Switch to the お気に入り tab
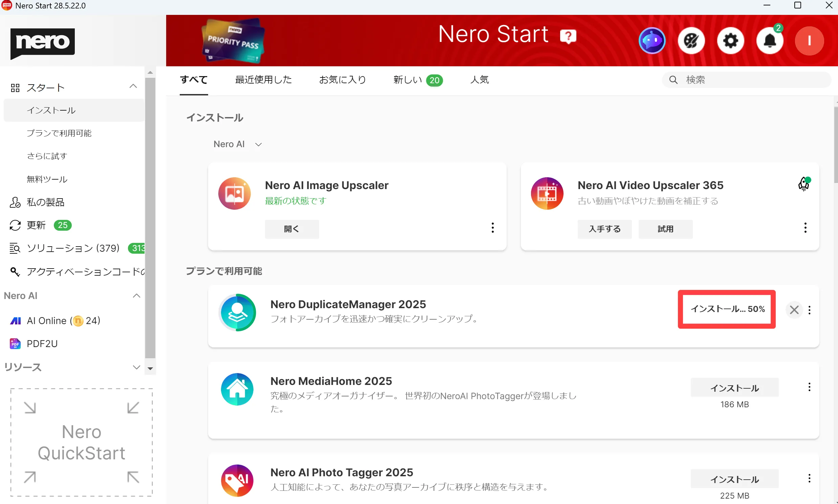838x504 pixels. coord(342,79)
